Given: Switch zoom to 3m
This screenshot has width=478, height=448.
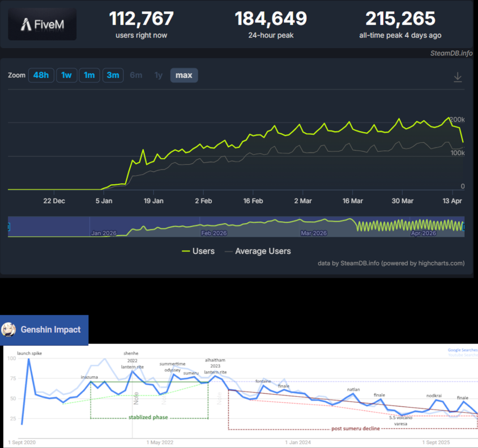Looking at the screenshot, I should (x=113, y=75).
